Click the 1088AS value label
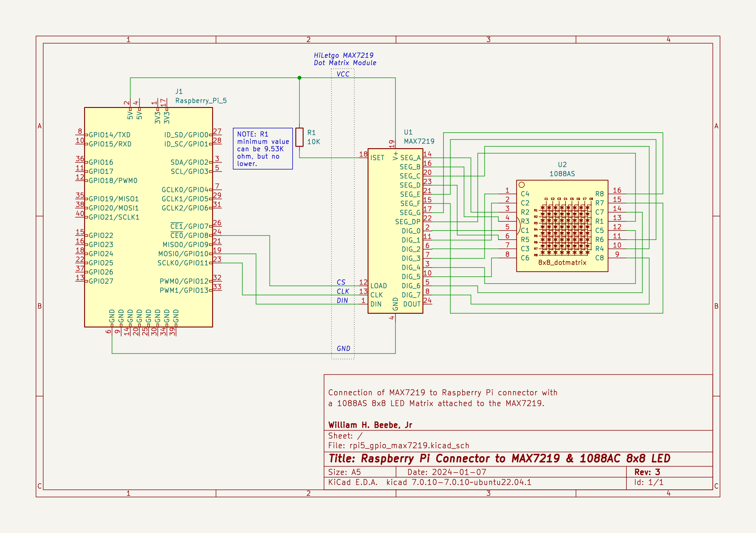Viewport: 756px width, 533px height. coord(562,173)
